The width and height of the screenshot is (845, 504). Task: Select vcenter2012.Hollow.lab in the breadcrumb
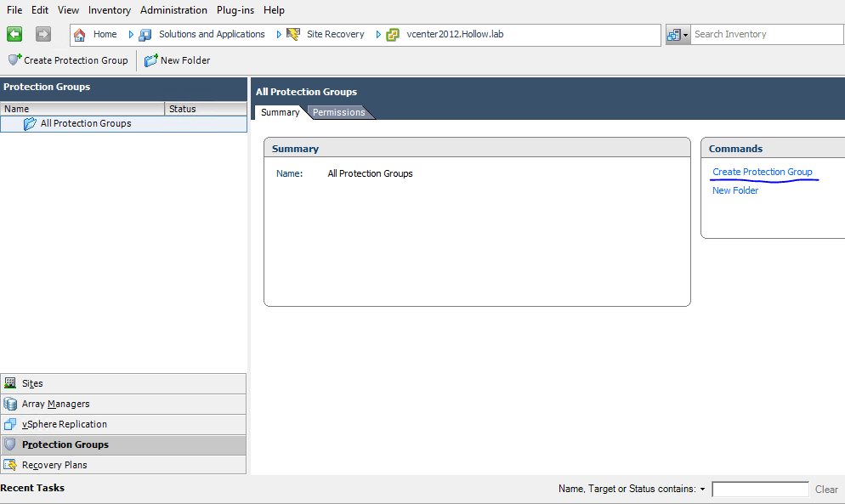pyautogui.click(x=455, y=34)
